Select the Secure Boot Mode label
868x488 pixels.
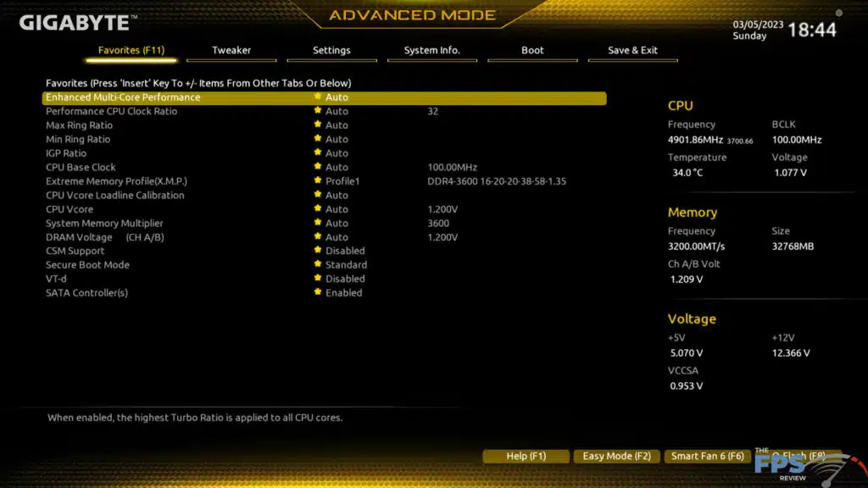tap(87, 265)
